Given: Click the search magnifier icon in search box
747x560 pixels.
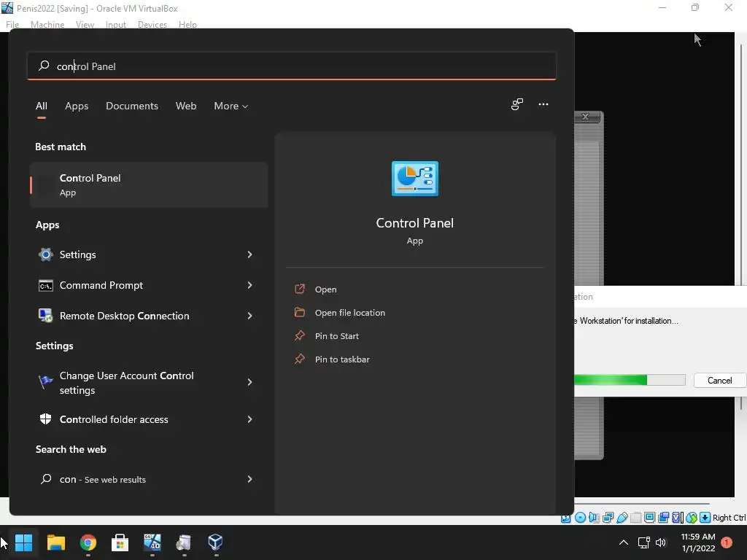Looking at the screenshot, I should pyautogui.click(x=44, y=66).
